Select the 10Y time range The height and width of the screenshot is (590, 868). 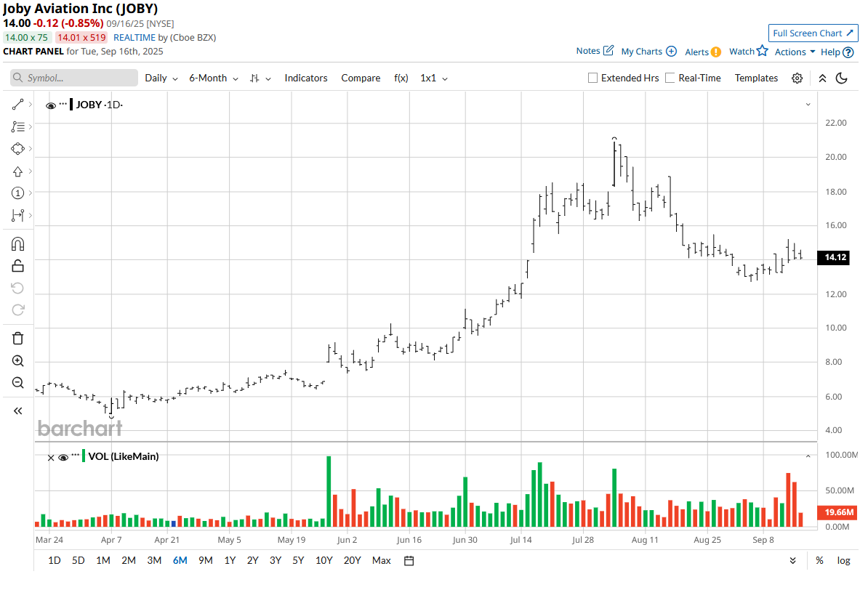(324, 561)
